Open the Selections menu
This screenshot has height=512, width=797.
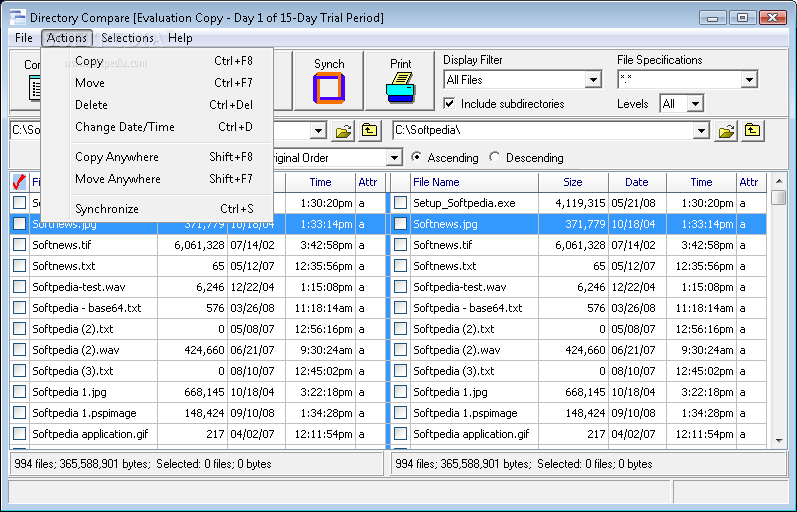[127, 38]
